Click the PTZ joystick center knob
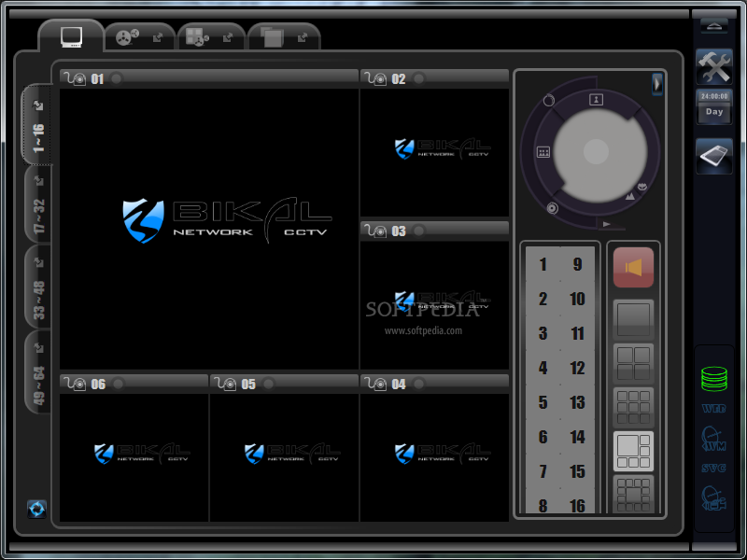This screenshot has height=560, width=747. [596, 152]
